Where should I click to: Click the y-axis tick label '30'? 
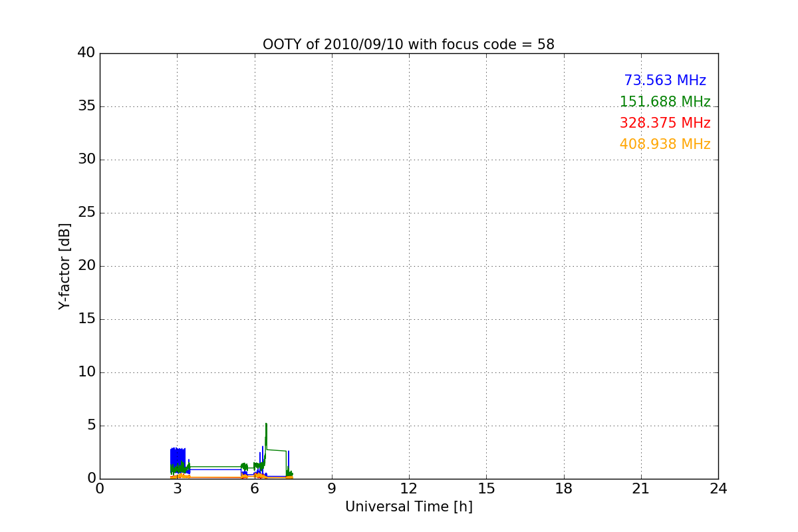coord(86,160)
